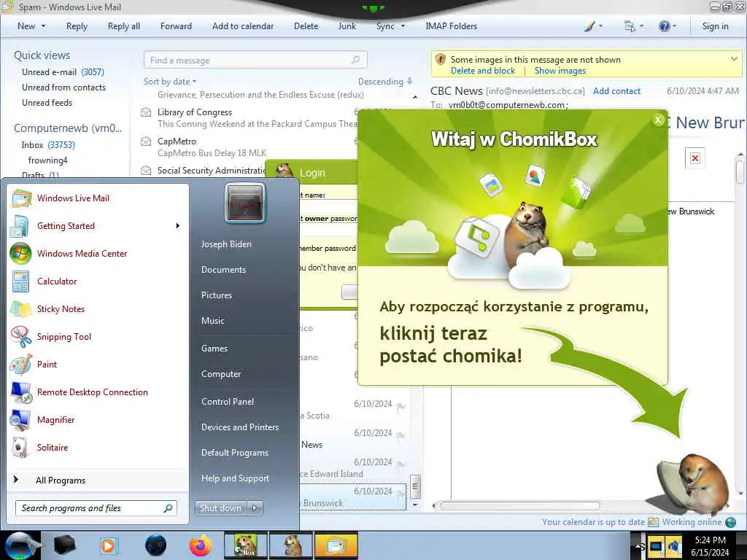Click Add to calendar
The image size is (747, 560).
click(243, 26)
